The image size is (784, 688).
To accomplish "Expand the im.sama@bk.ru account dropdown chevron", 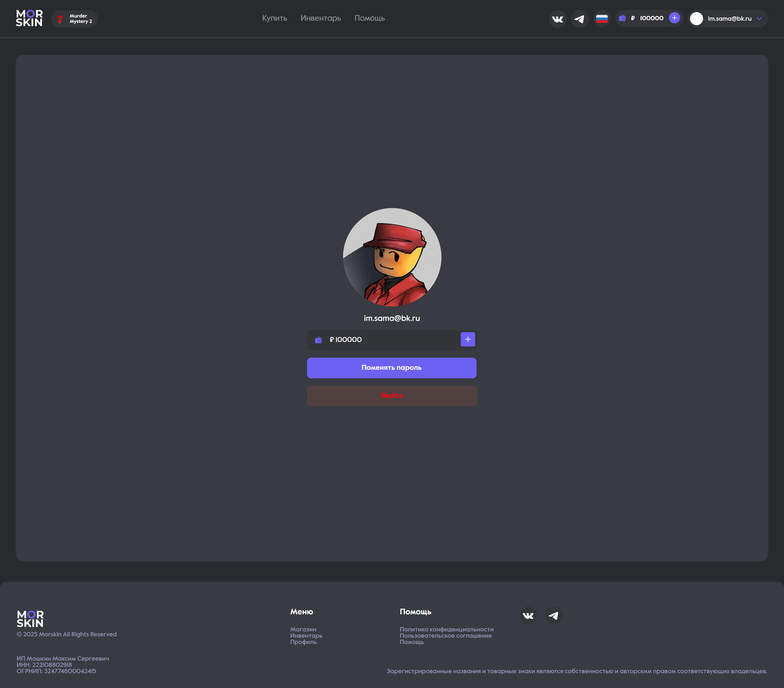I will pos(759,19).
